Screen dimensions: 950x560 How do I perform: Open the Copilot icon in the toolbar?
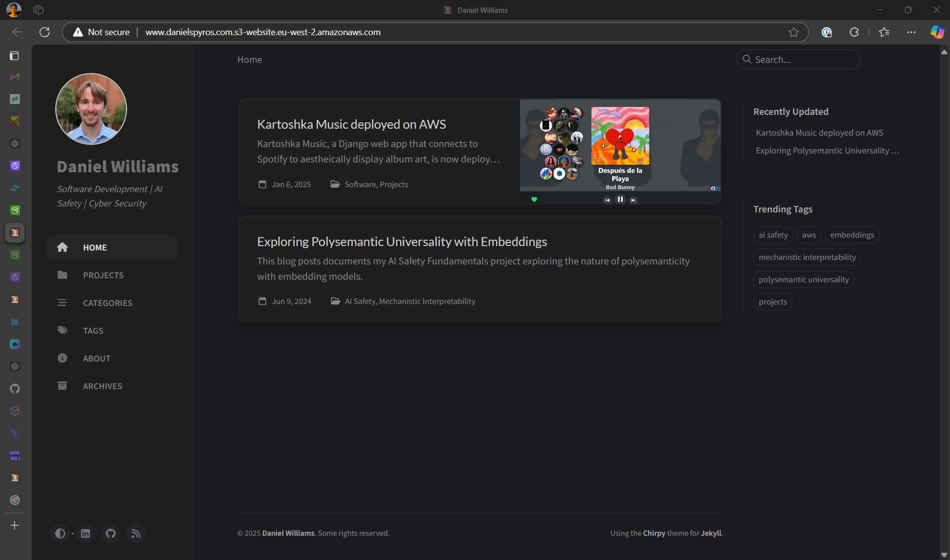[937, 32]
